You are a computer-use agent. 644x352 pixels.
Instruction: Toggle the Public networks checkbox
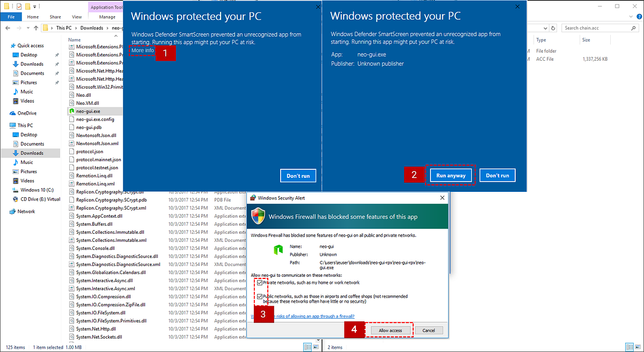(x=260, y=296)
